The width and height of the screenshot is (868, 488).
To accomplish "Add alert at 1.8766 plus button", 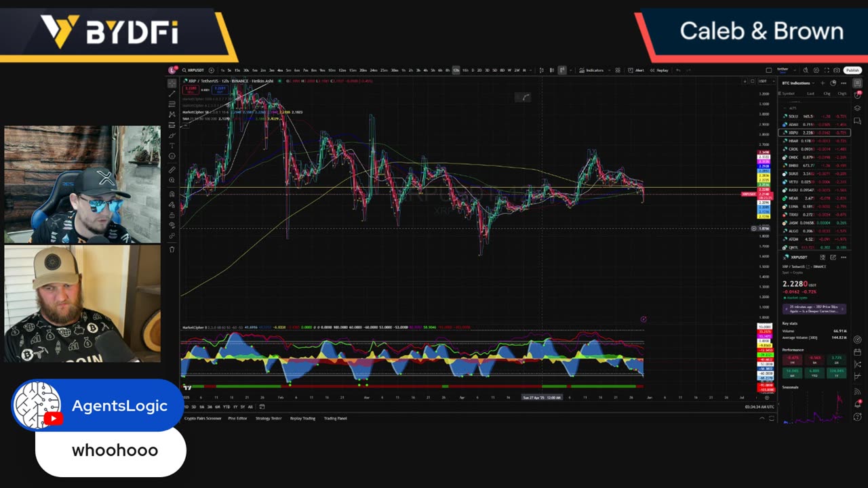I will (754, 228).
